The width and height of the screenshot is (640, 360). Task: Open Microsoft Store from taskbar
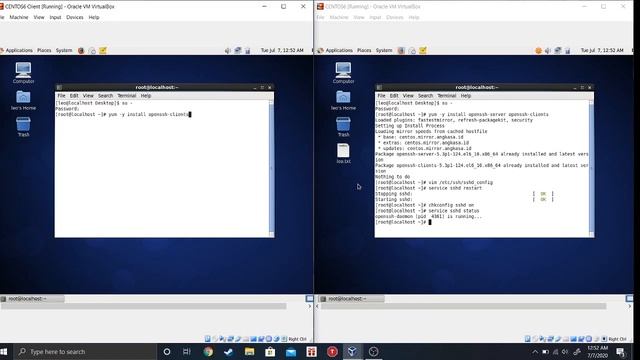pyautogui.click(x=270, y=352)
